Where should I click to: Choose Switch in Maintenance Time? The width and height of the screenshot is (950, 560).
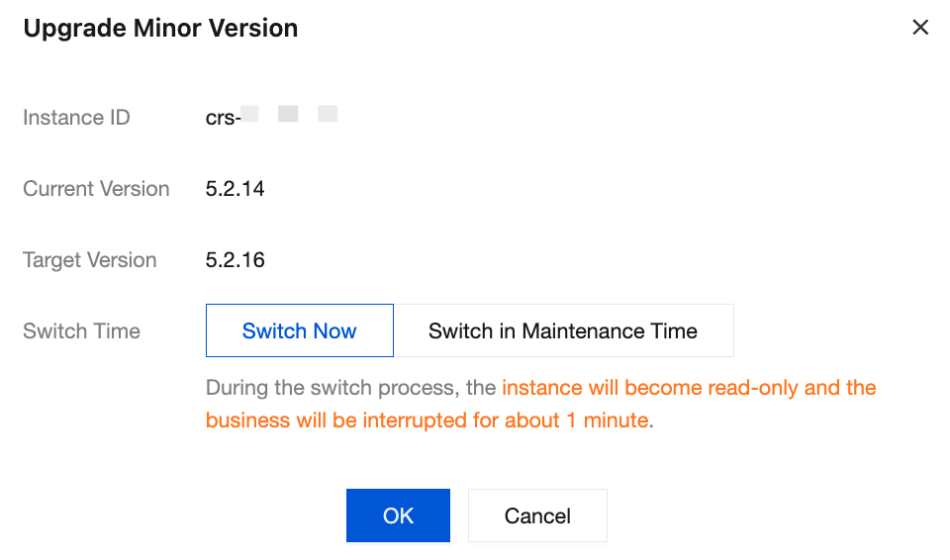563,330
